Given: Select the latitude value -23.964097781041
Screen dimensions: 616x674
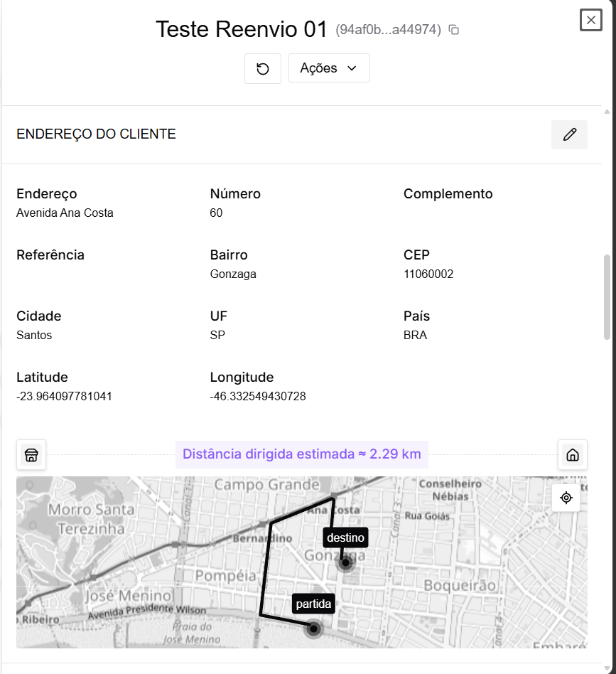Looking at the screenshot, I should click(64, 396).
